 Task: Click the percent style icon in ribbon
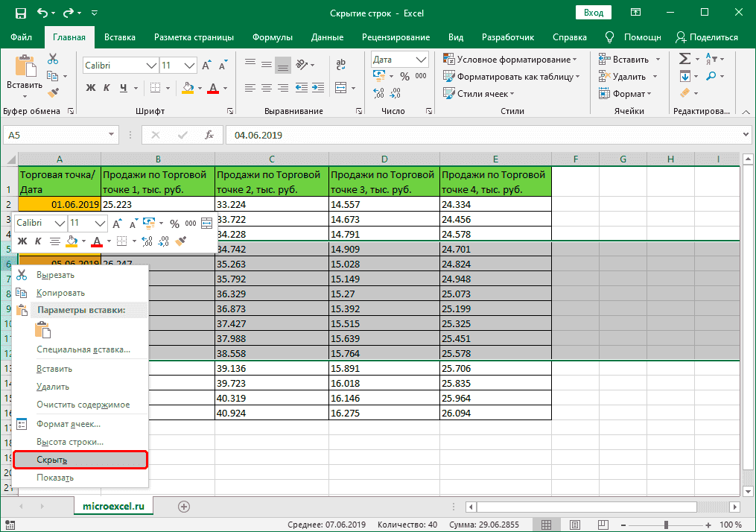coord(404,76)
